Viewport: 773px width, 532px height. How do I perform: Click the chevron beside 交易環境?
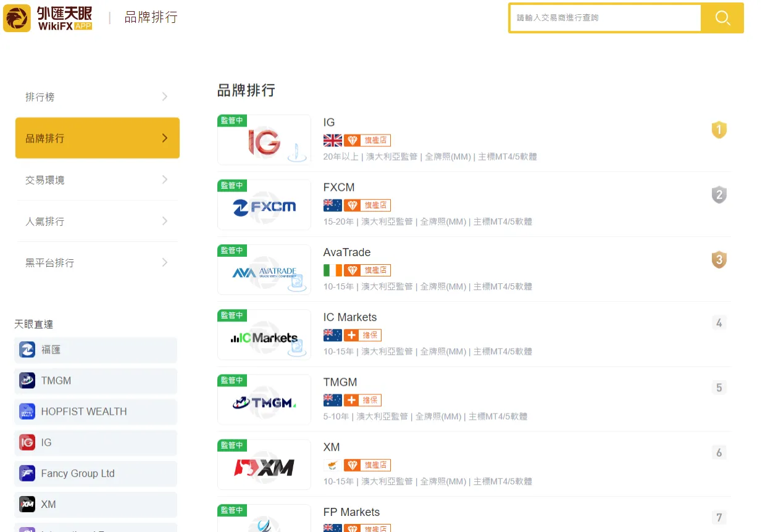point(165,180)
